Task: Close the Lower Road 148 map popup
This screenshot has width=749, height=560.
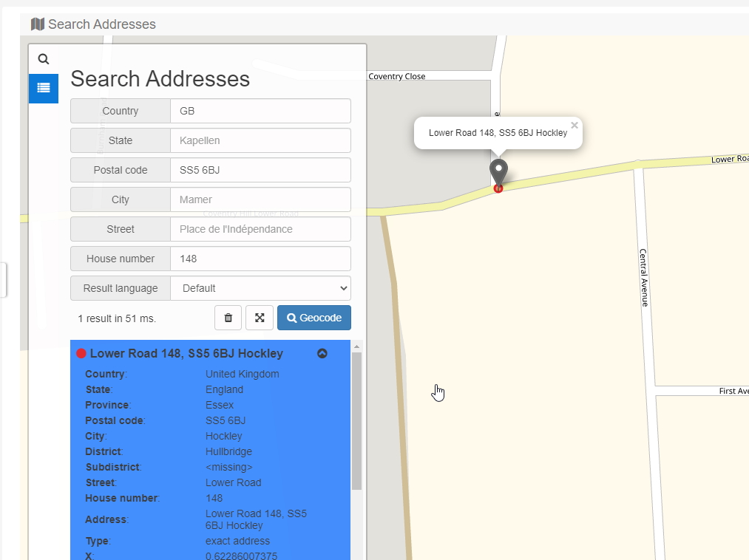Action: 575,126
